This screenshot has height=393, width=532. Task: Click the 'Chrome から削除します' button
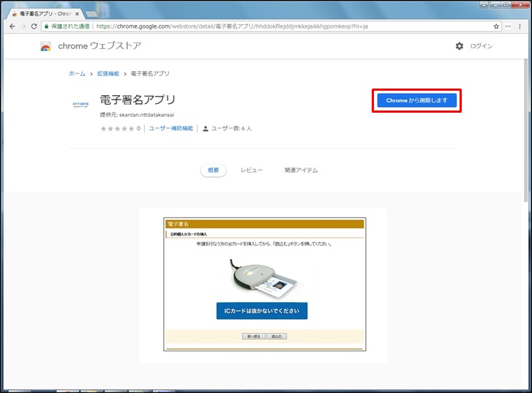coord(416,100)
